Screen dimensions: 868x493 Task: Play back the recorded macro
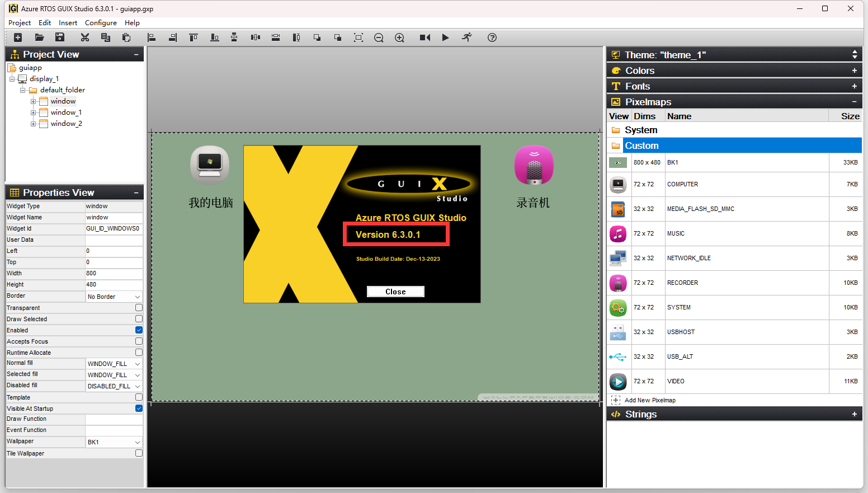[x=445, y=37]
